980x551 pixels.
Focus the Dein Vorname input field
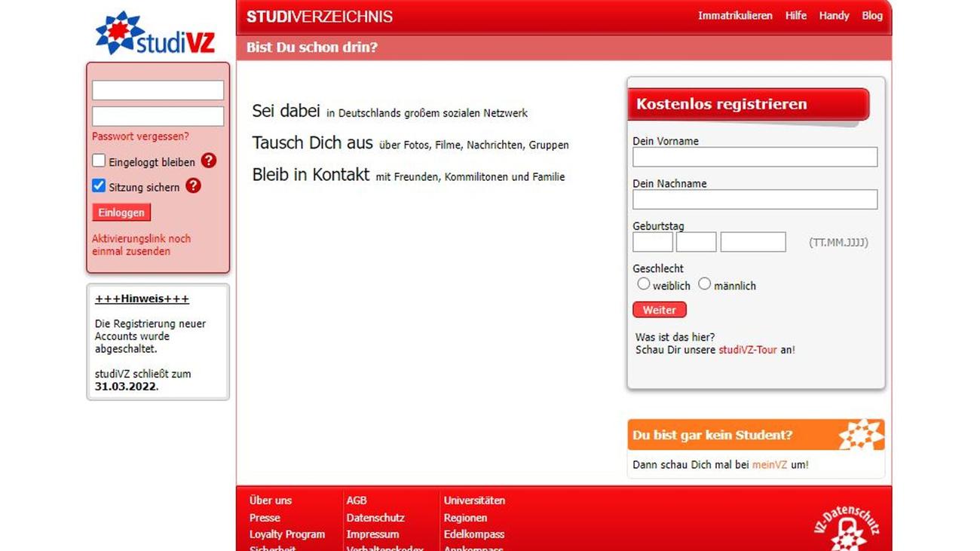[x=755, y=157]
